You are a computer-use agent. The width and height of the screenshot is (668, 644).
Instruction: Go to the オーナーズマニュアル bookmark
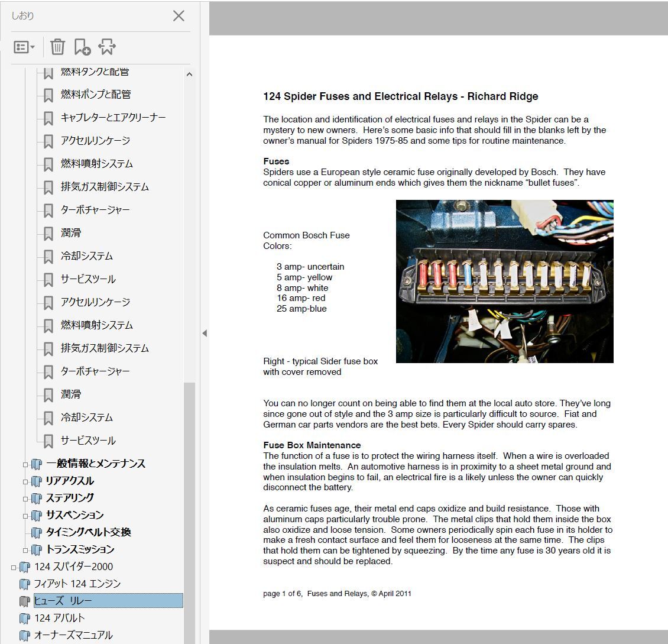pos(73,635)
